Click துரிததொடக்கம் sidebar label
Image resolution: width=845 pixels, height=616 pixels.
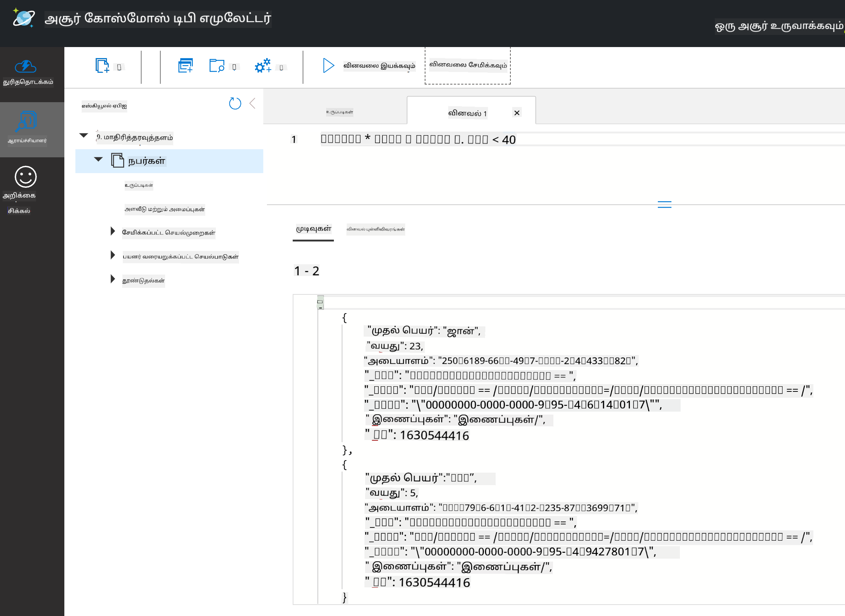(x=28, y=82)
